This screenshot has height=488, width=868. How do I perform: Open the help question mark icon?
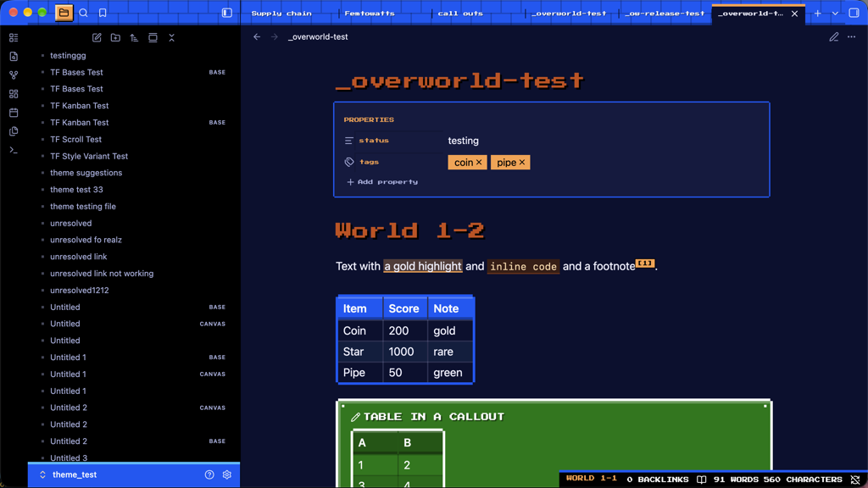[209, 474]
